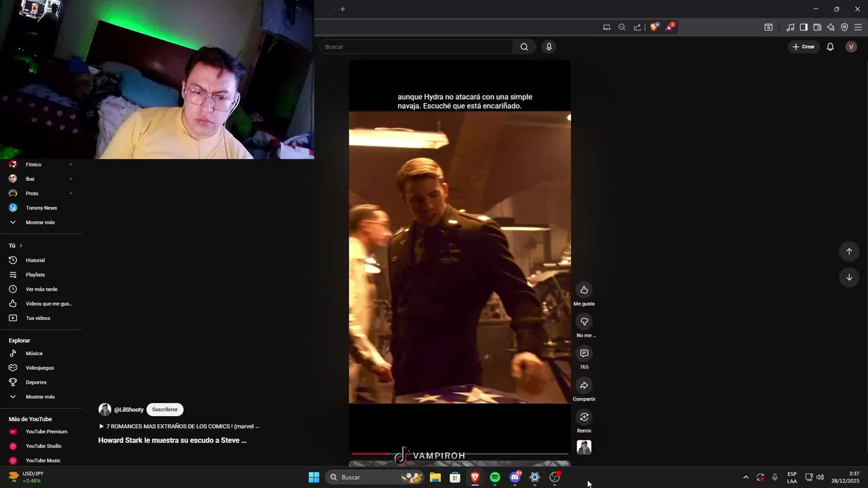
Task: Open the Short's sound thumbnail under Remix
Action: [584, 447]
